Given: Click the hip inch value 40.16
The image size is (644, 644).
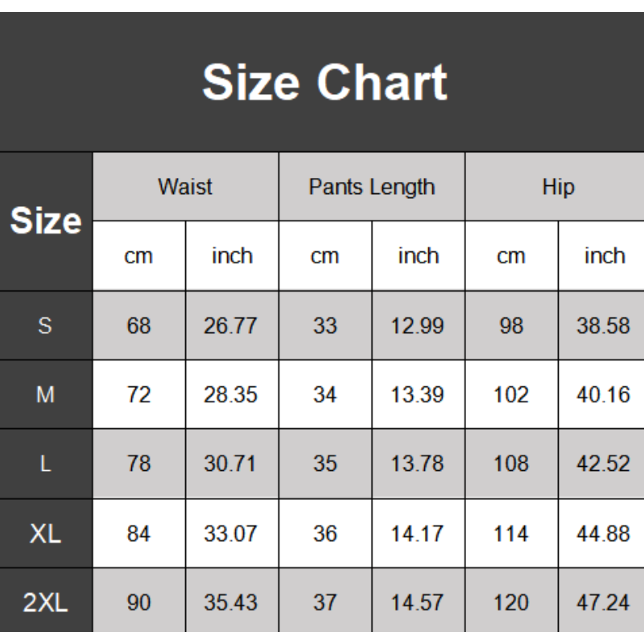Looking at the screenshot, I should tap(603, 394).
